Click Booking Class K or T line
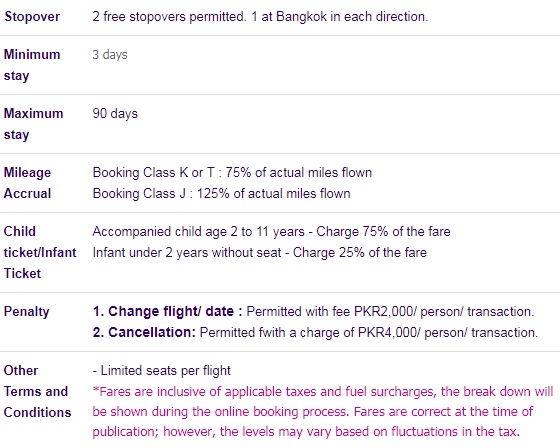The width and height of the screenshot is (560, 448). pyautogui.click(x=232, y=173)
